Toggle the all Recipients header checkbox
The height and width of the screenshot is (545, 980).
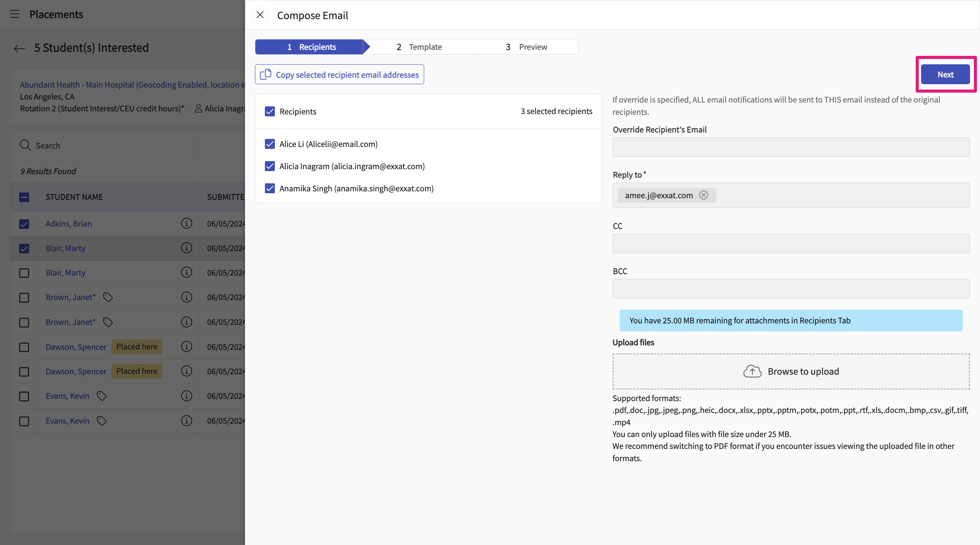coord(270,111)
